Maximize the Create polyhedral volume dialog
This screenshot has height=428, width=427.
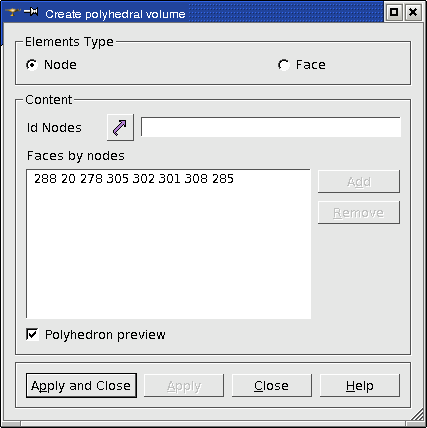tap(394, 12)
